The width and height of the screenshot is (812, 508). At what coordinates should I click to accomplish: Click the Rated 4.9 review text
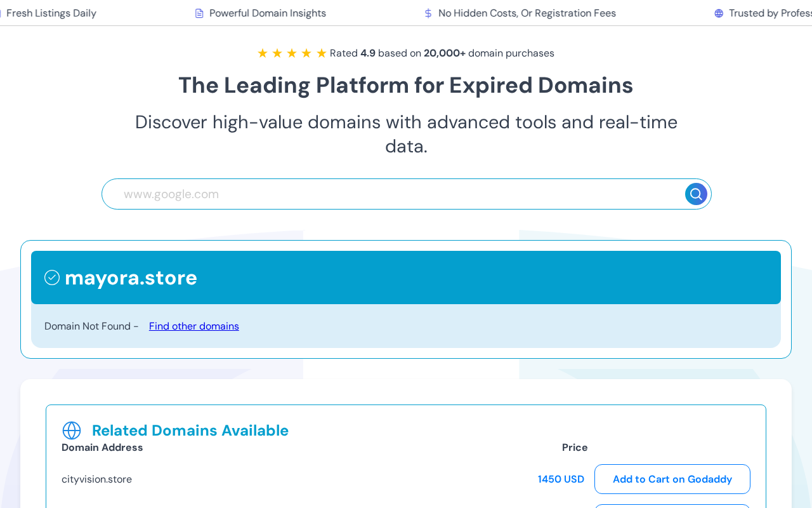point(442,53)
